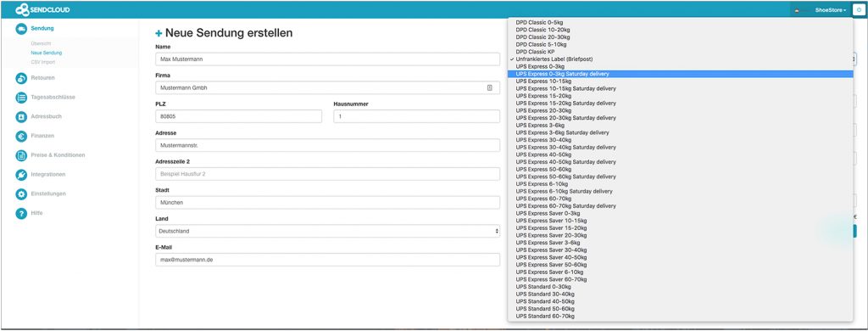This screenshot has width=868, height=331.
Task: Click the Hausnummer input field
Action: point(416,116)
